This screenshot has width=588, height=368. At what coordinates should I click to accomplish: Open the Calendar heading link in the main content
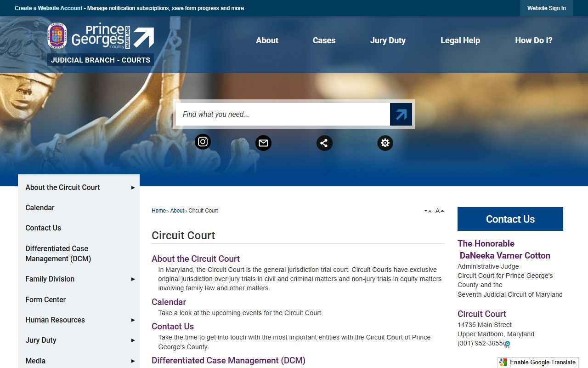click(x=169, y=302)
